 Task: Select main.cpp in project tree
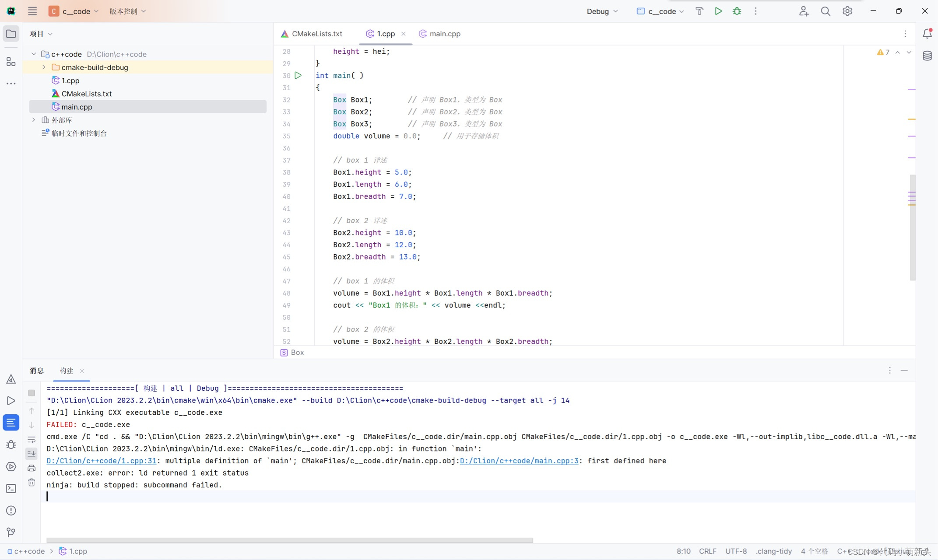click(148, 107)
